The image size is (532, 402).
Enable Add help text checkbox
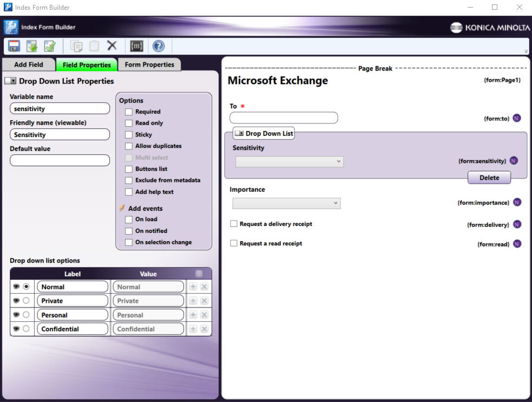tap(129, 192)
